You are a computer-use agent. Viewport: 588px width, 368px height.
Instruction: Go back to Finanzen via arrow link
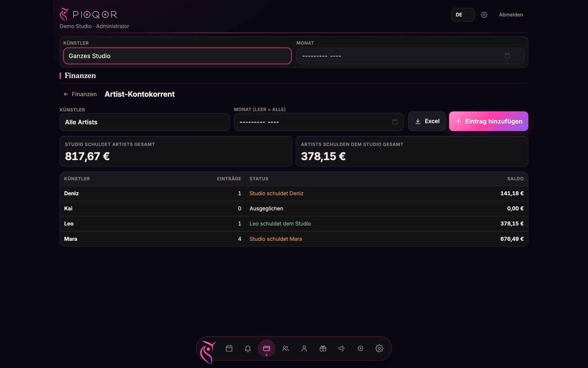pyautogui.click(x=80, y=94)
